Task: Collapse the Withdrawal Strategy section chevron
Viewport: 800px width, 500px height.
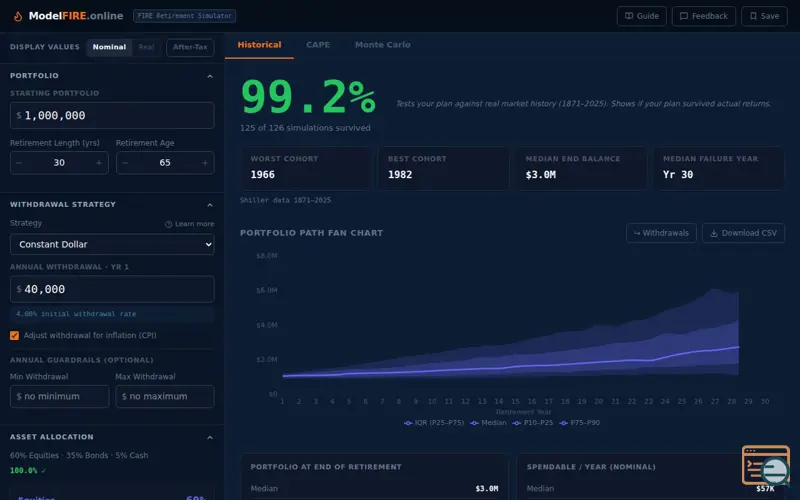Action: tap(210, 205)
